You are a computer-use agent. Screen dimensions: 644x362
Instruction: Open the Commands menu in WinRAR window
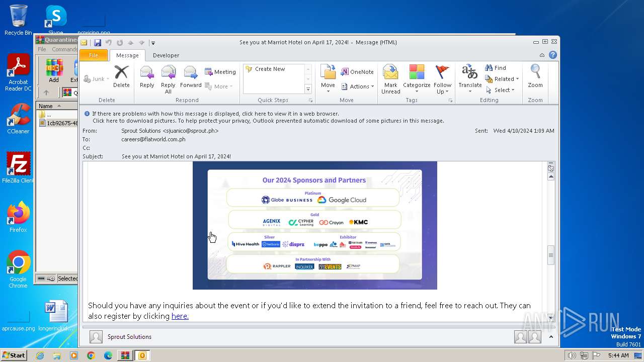pos(65,49)
